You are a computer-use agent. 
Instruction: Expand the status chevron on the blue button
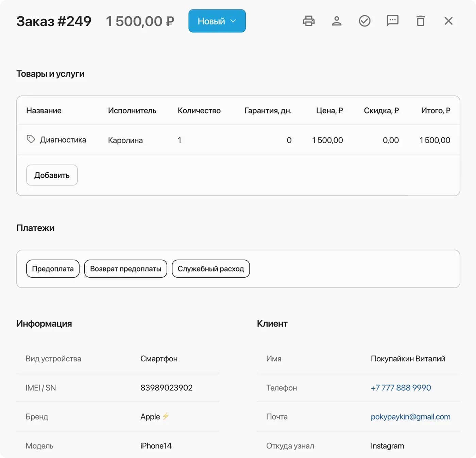click(233, 21)
